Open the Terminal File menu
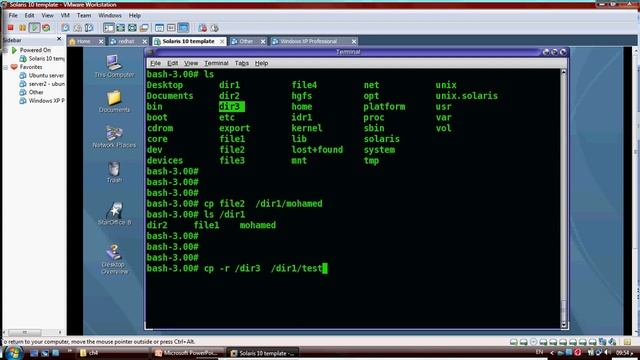The height and width of the screenshot is (360, 640). tap(156, 63)
